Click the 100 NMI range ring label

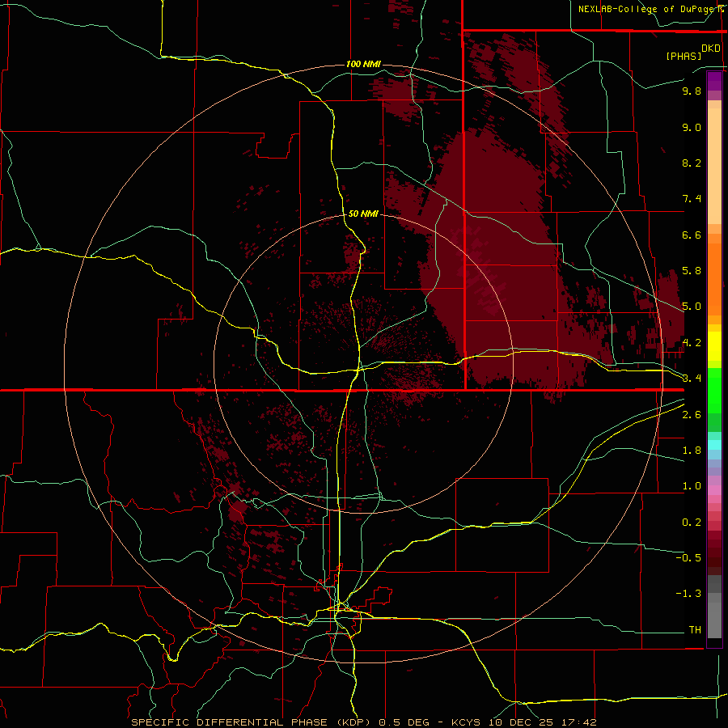tap(363, 64)
